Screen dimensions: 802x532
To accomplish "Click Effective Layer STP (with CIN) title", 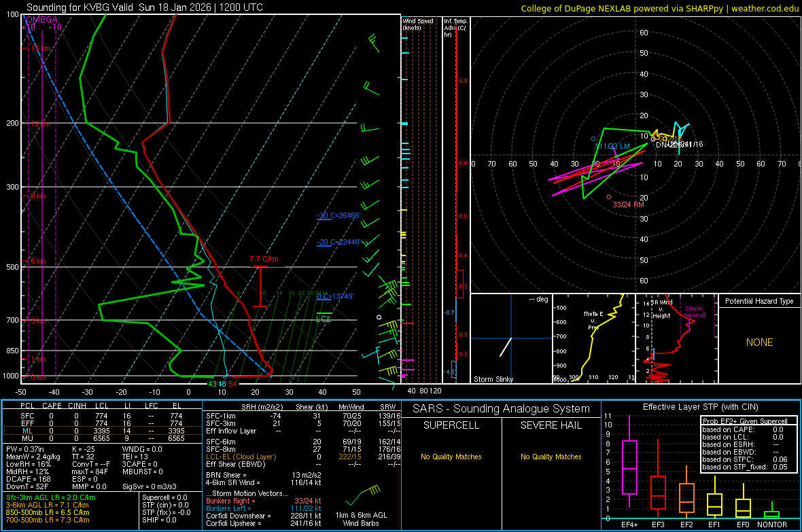I will [x=700, y=407].
